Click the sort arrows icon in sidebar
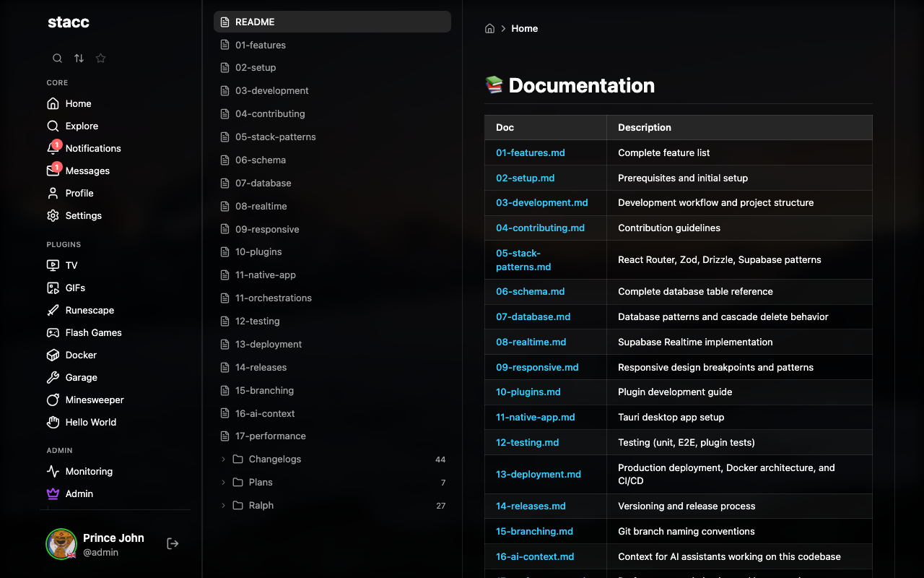This screenshot has height=578, width=924. [x=79, y=59]
